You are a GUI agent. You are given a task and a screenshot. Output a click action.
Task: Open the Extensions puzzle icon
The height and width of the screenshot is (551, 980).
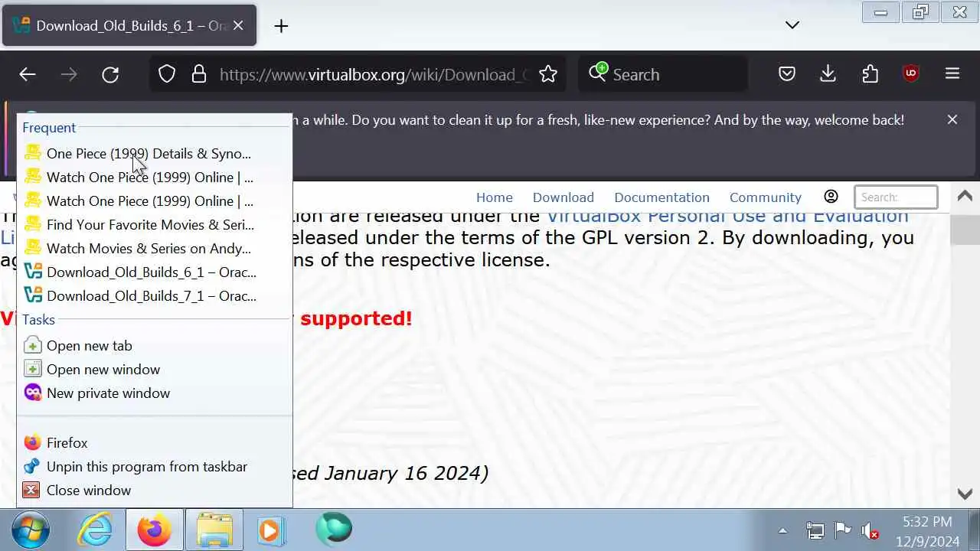pyautogui.click(x=870, y=74)
